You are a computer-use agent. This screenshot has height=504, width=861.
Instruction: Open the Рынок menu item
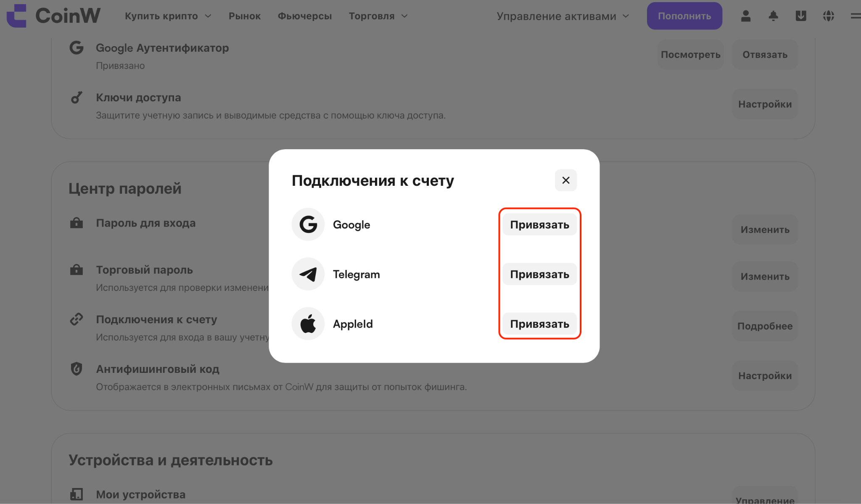(x=245, y=16)
